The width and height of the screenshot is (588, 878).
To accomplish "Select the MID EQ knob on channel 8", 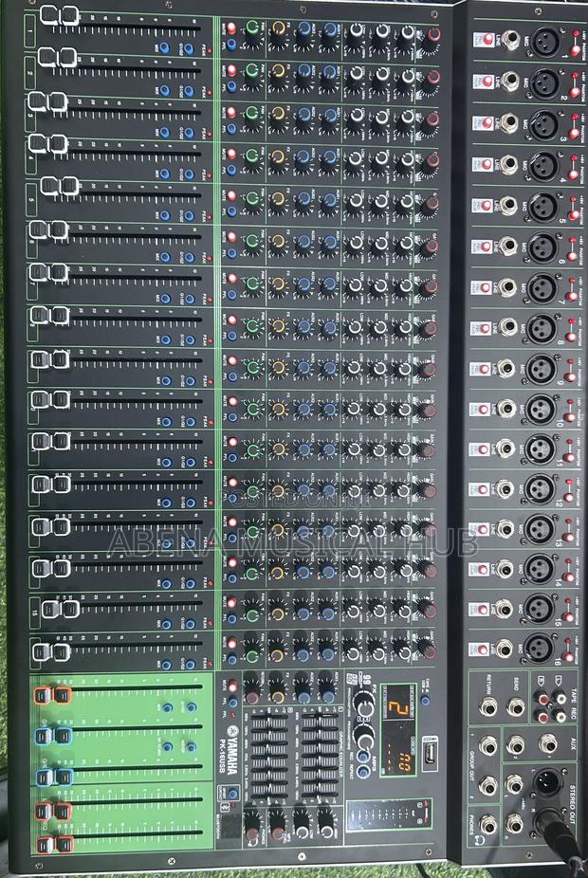I will pos(379,328).
